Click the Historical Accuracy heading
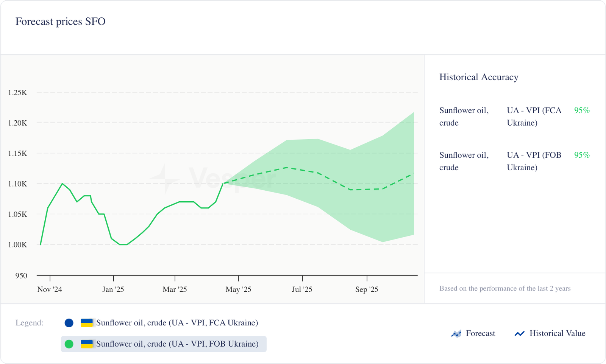This screenshot has width=606, height=364. [x=479, y=77]
